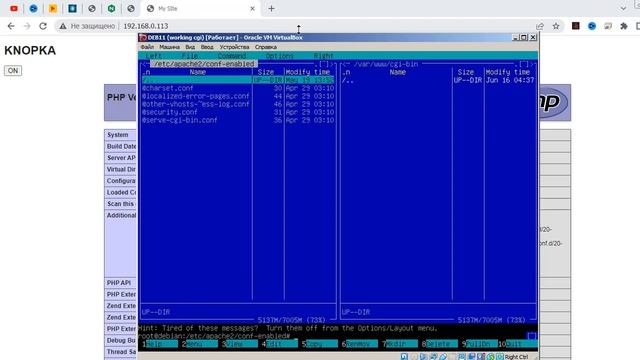
Task: Open VirtualBox Файл menu
Action: point(147,47)
